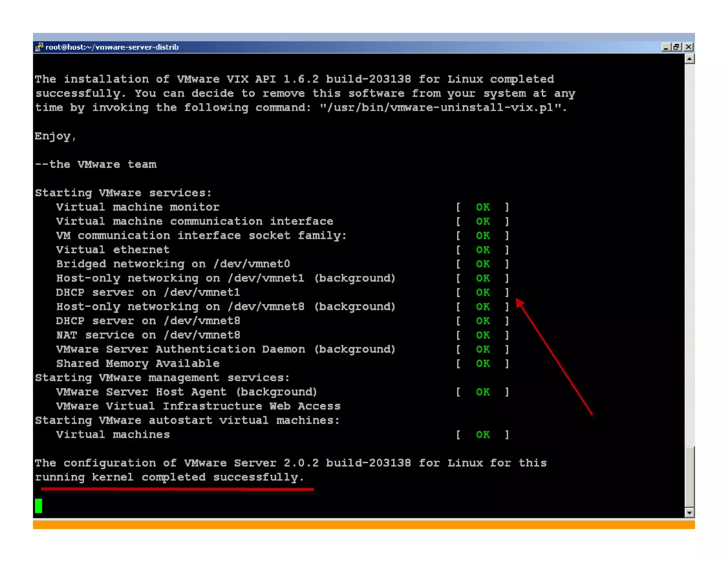Image resolution: width=728 pixels, height=562 pixels.
Task: Click OK status for Virtual machines
Action: coord(483,434)
